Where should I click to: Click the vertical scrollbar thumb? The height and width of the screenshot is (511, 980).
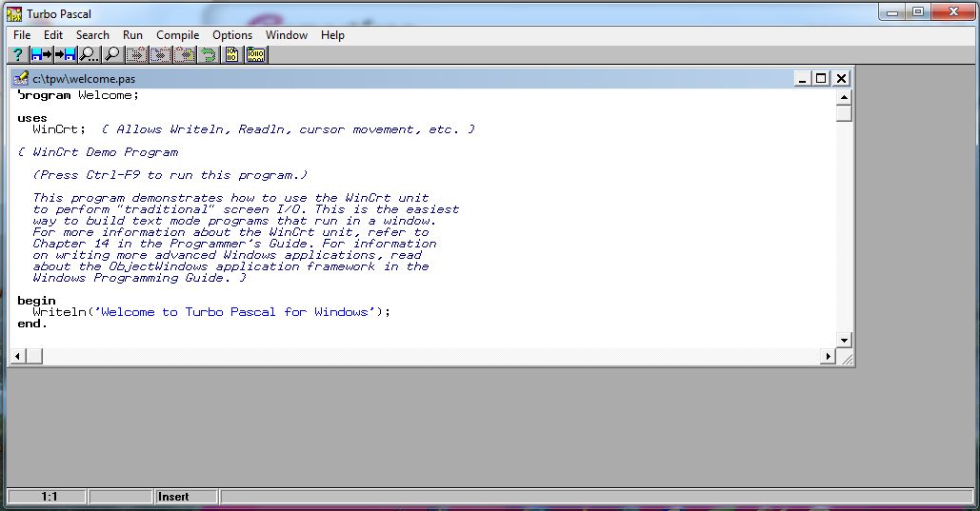(x=844, y=113)
